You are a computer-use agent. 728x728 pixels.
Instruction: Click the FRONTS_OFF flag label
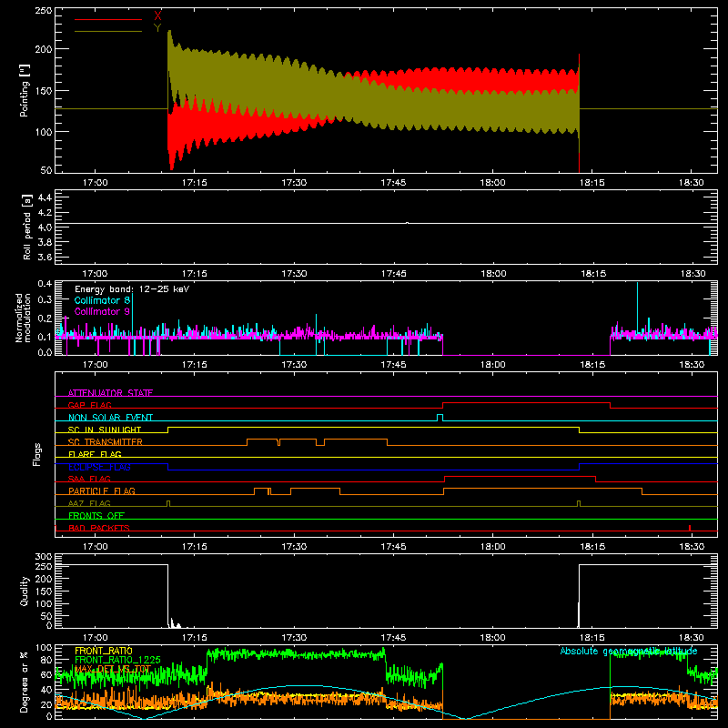(96, 515)
